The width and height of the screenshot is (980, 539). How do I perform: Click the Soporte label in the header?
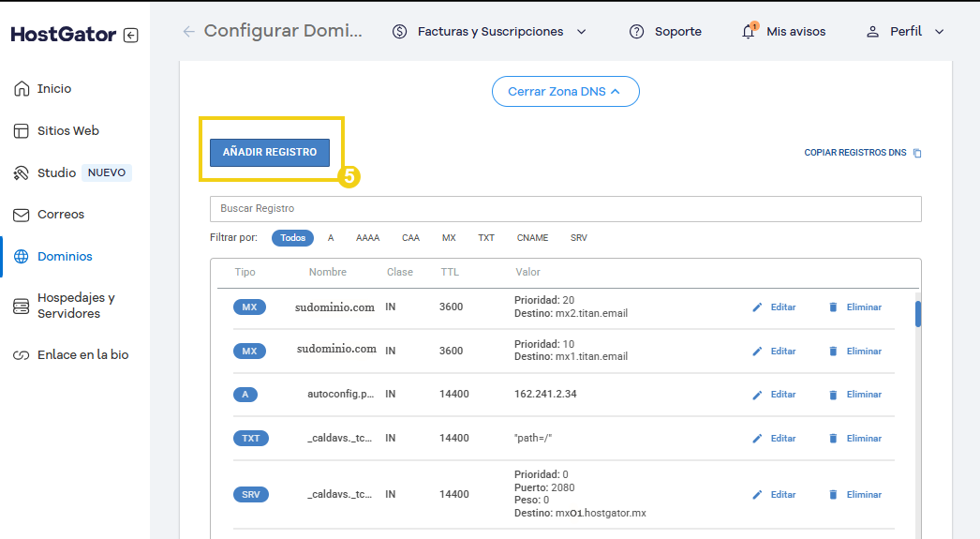click(678, 31)
